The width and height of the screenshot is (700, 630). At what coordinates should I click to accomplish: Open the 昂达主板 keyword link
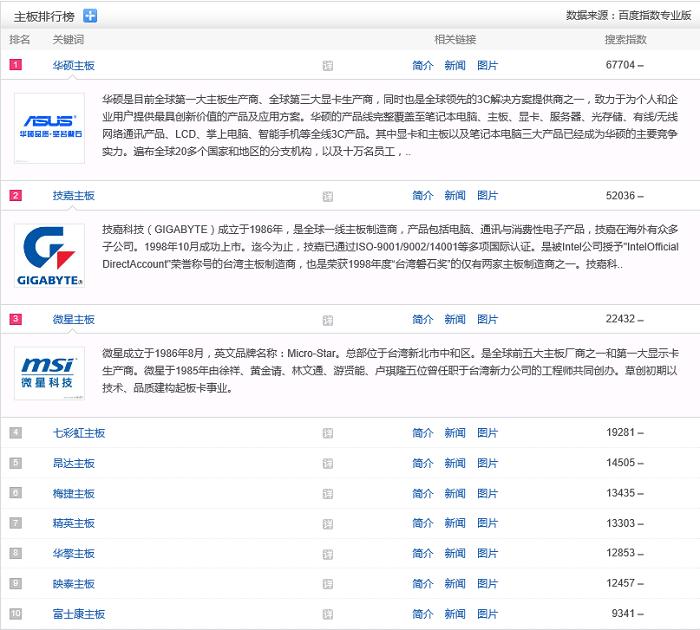74,463
